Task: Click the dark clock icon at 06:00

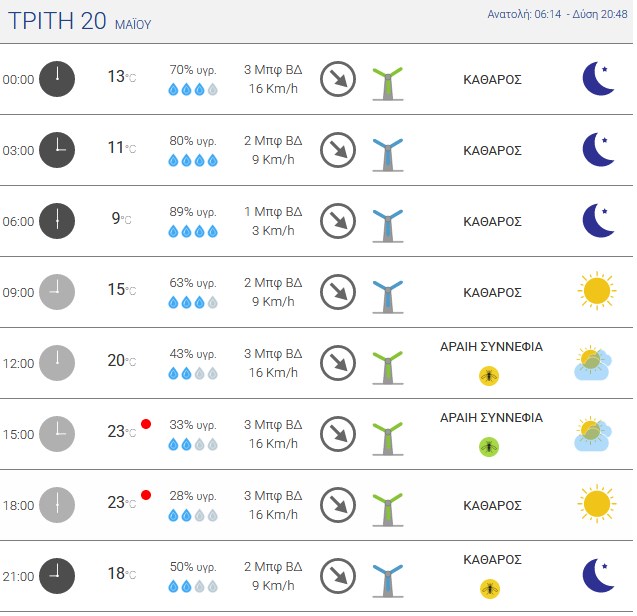Action: coord(57,221)
